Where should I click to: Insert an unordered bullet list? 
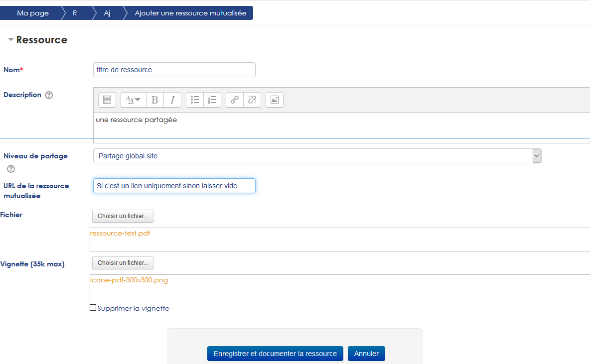195,100
